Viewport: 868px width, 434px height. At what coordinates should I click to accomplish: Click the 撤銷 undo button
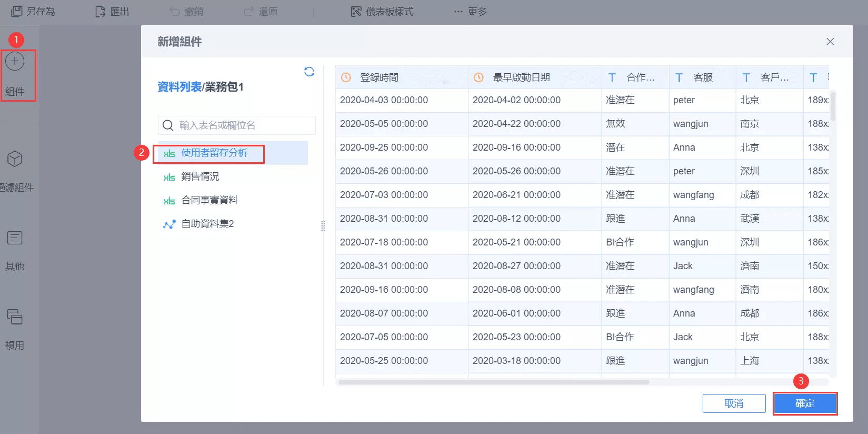[186, 11]
